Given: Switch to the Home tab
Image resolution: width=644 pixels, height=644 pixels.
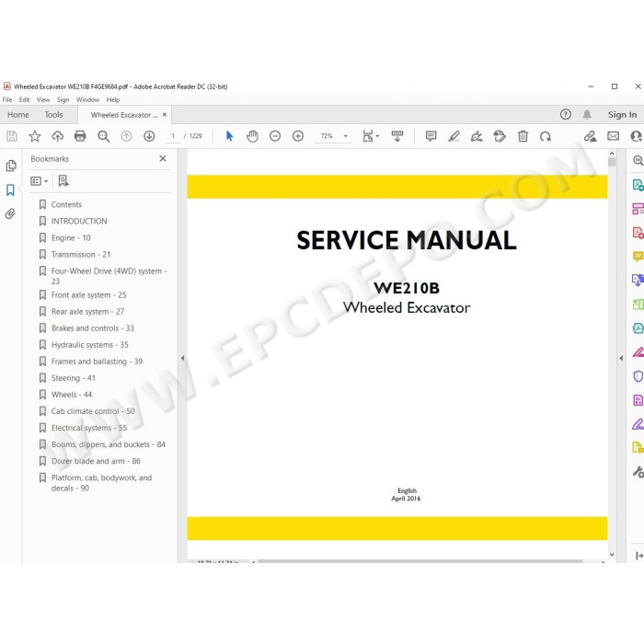Looking at the screenshot, I should coord(18,115).
